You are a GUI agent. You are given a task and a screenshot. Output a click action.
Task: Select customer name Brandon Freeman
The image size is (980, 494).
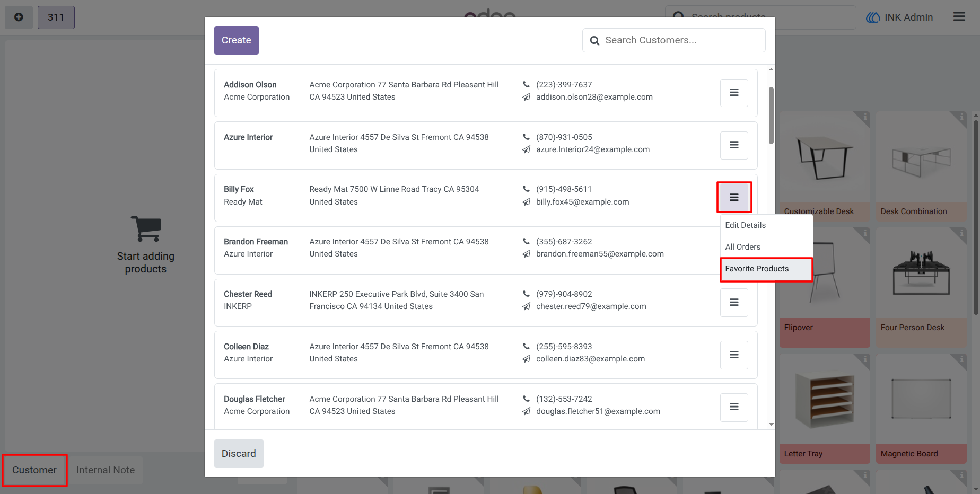[x=256, y=242]
